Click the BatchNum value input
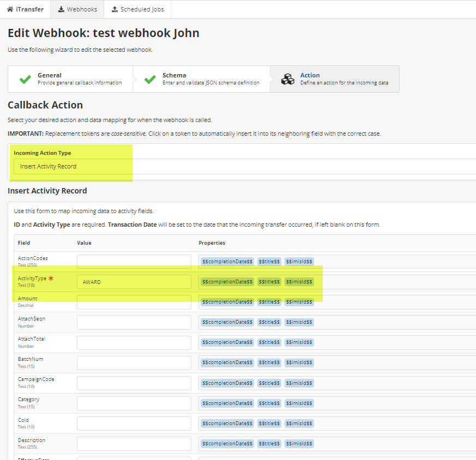This screenshot has width=476, height=460. (134, 363)
